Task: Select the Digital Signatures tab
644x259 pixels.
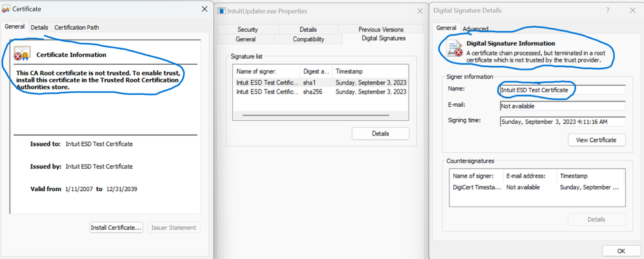Action: pos(383,38)
